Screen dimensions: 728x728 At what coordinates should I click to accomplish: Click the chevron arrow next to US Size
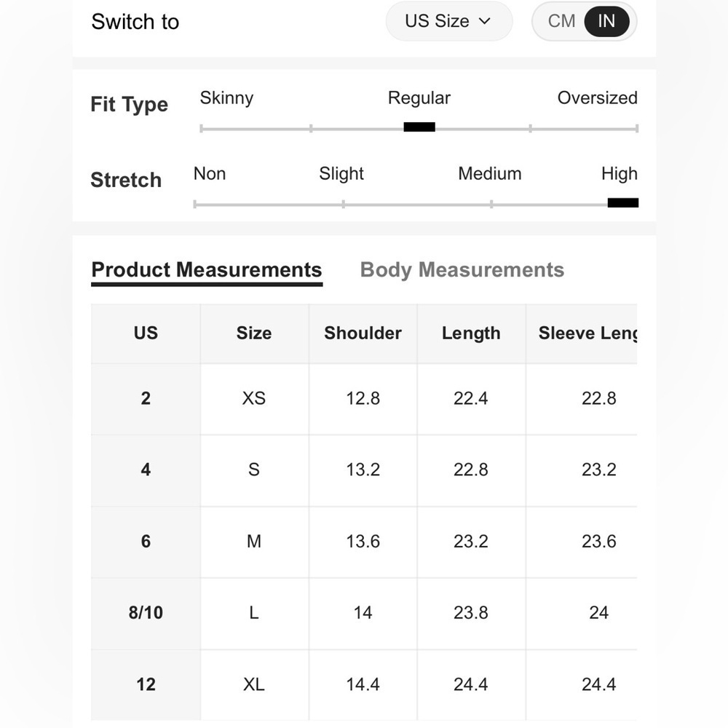coord(484,21)
